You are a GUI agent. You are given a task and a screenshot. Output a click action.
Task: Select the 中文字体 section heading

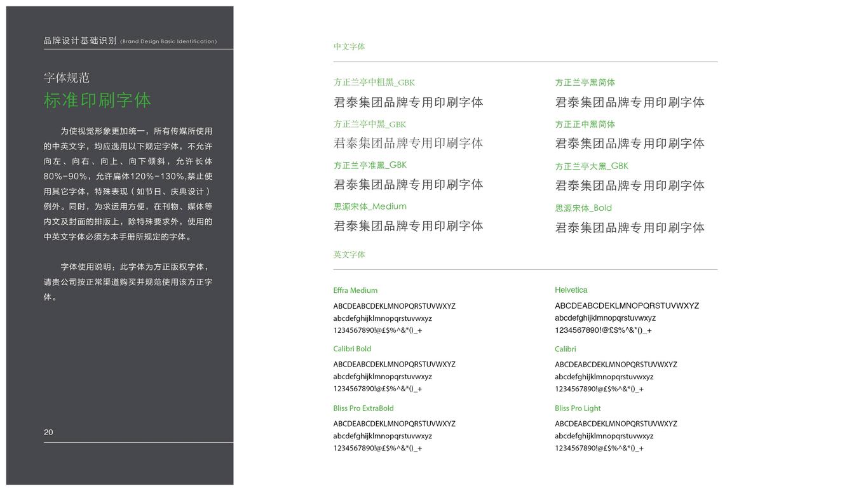[x=349, y=46]
